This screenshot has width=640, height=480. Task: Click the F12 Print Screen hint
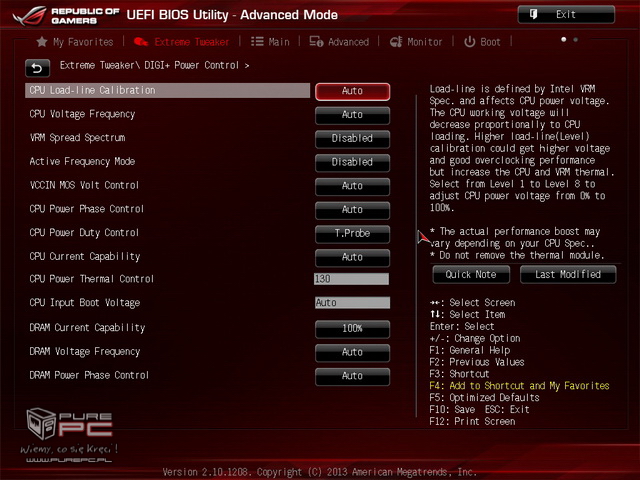tap(472, 421)
